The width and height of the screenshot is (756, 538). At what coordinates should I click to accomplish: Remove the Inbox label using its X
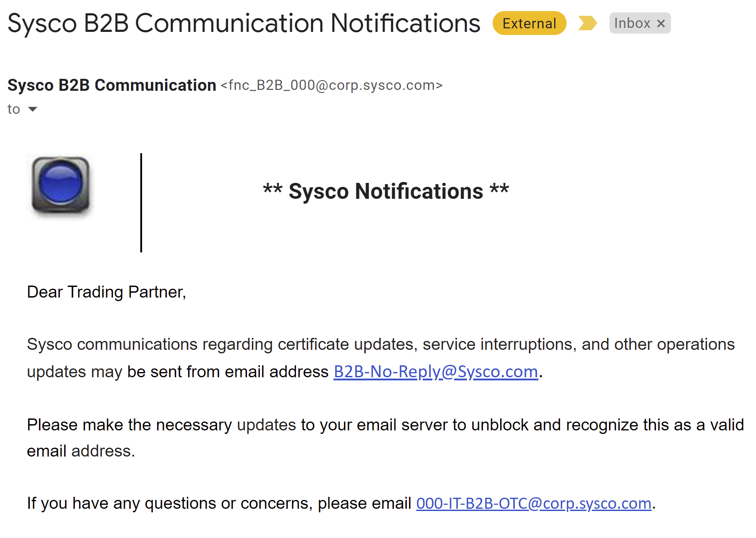pos(661,23)
